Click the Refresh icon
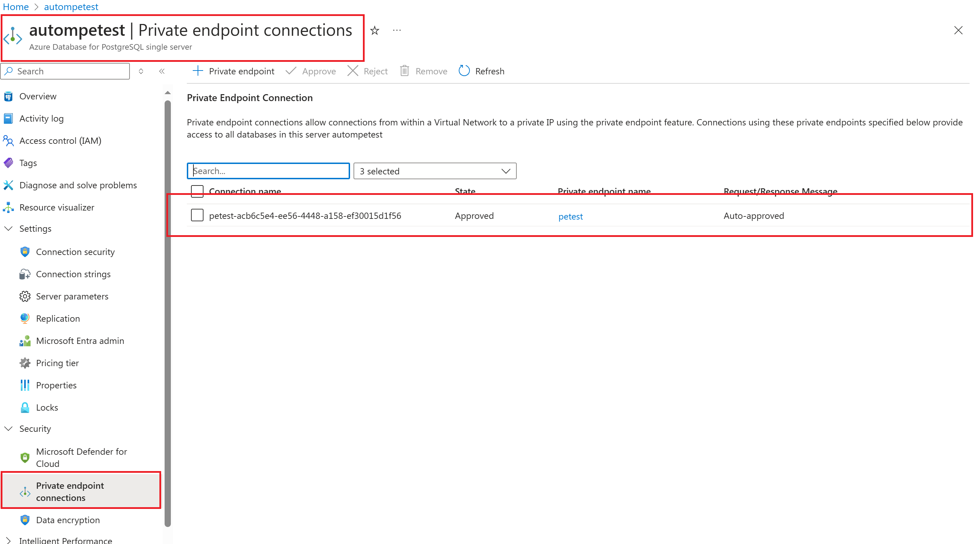The height and width of the screenshot is (544, 980). click(x=464, y=71)
